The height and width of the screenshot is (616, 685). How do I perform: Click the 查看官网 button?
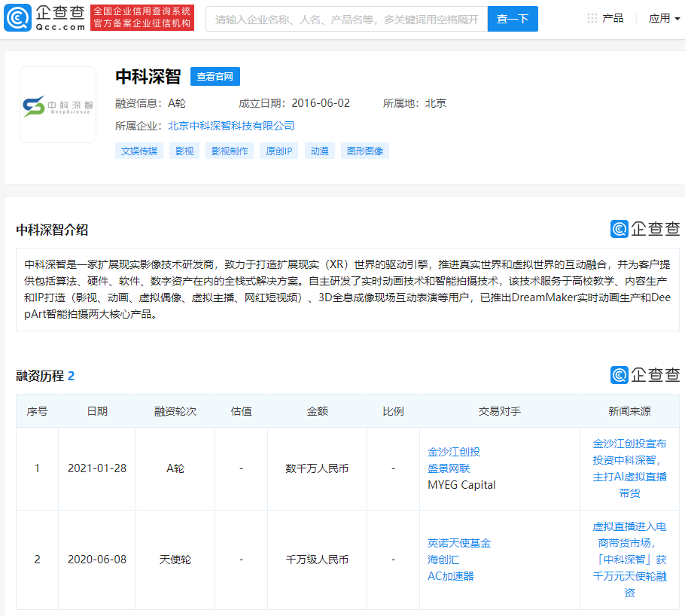215,76
